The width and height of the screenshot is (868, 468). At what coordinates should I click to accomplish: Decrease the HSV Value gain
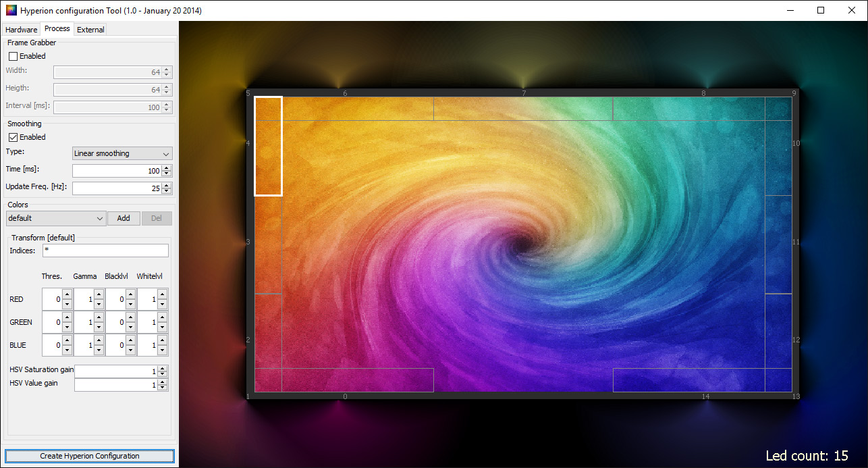163,388
